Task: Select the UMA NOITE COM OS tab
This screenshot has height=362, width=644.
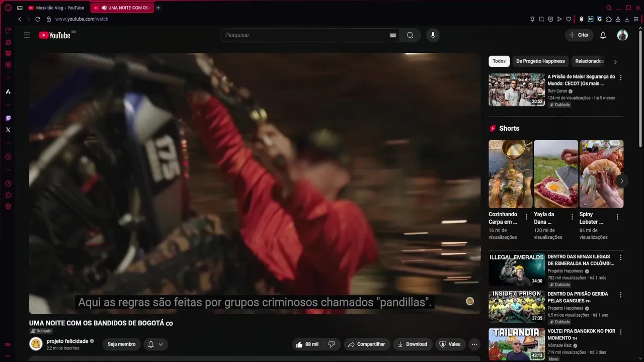Action: pyautogui.click(x=122, y=8)
